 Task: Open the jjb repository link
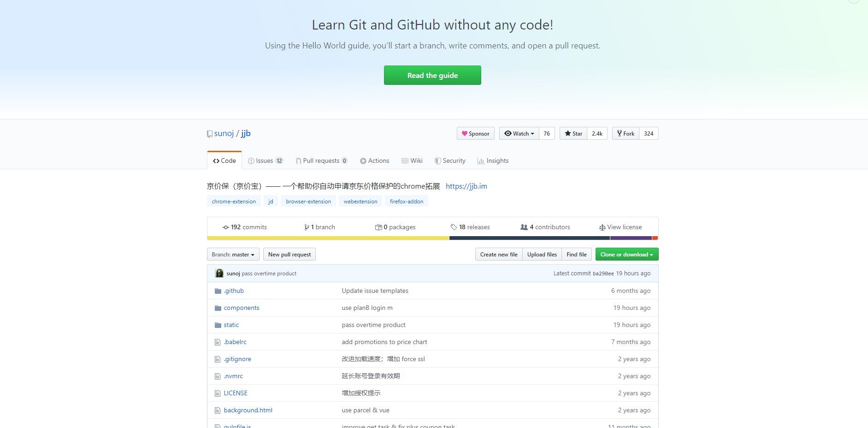click(x=246, y=133)
